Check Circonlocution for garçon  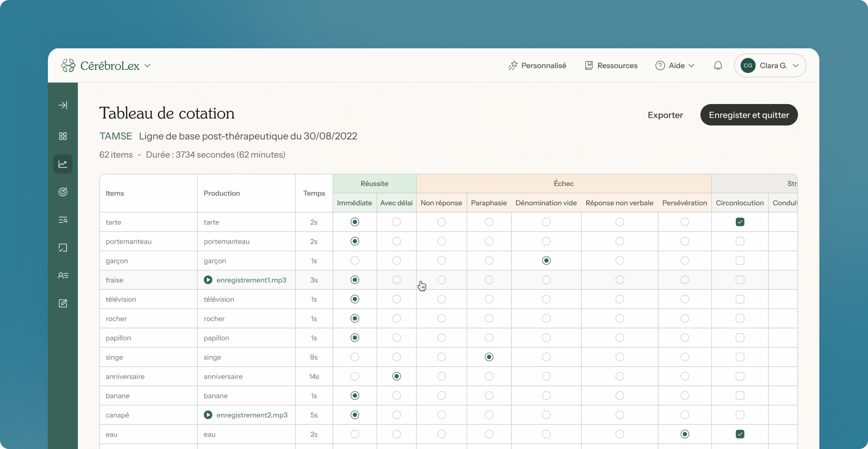[740, 260]
